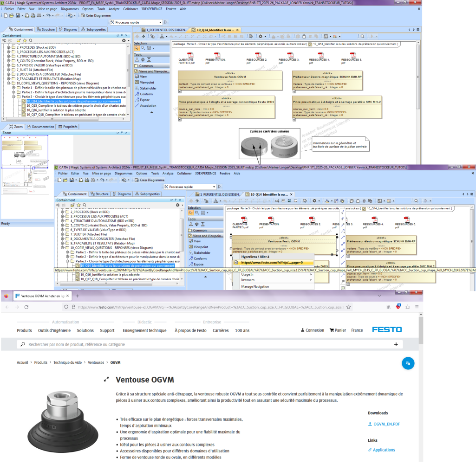
Task: Open the Firefox hamburger application menu
Action: tap(416, 307)
